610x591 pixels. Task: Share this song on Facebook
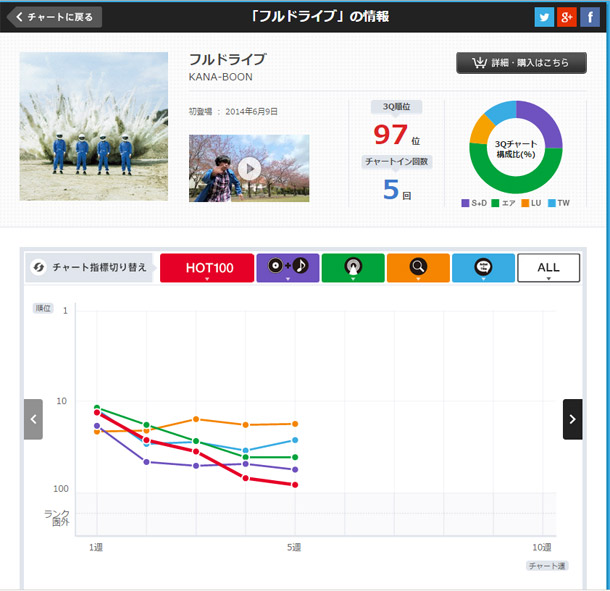click(590, 16)
